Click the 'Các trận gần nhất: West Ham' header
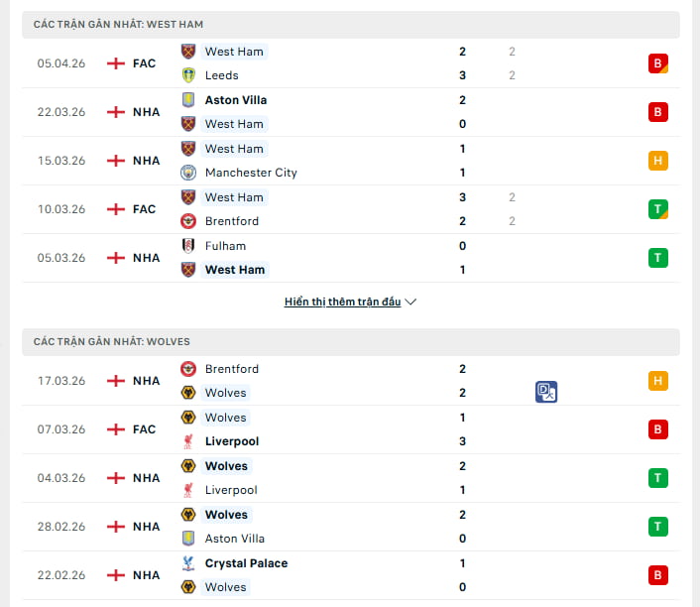This screenshot has width=700, height=607. [x=118, y=24]
